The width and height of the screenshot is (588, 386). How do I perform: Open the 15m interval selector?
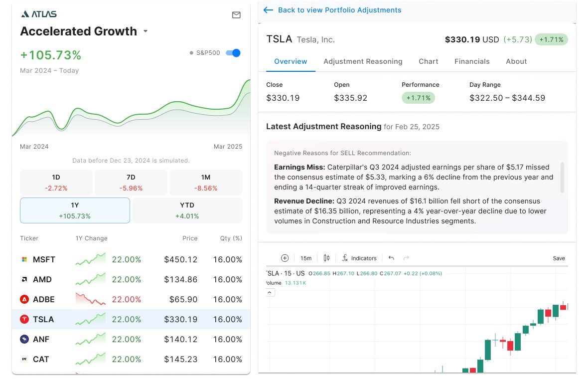click(x=306, y=258)
